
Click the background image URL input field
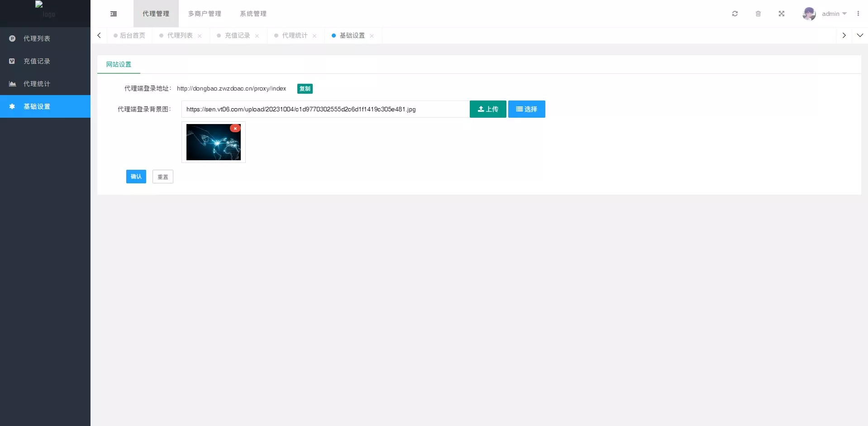tap(325, 109)
